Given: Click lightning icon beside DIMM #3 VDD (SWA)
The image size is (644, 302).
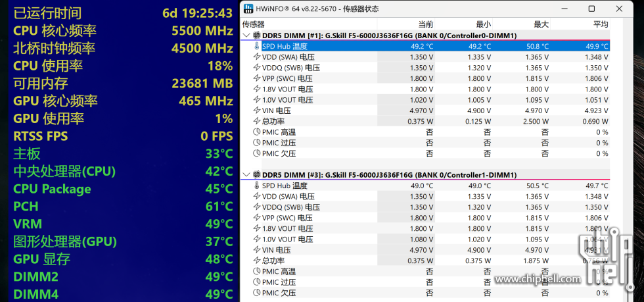Looking at the screenshot, I should [x=257, y=196].
